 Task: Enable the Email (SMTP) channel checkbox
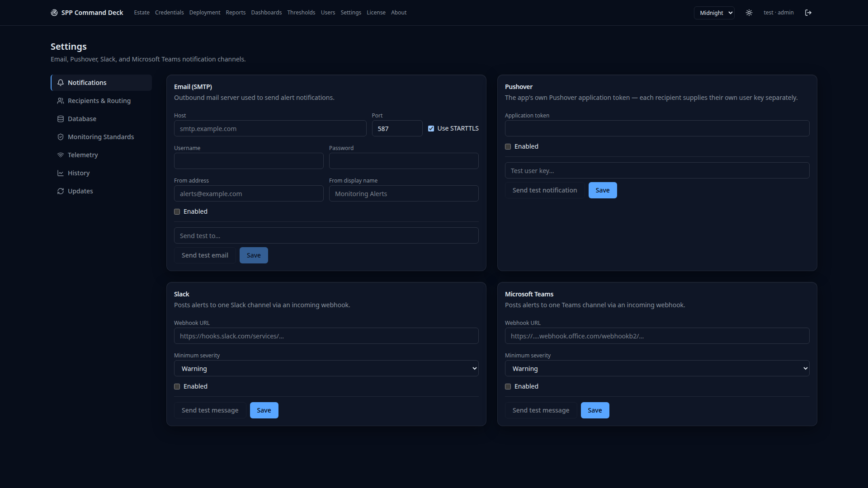[x=177, y=211]
